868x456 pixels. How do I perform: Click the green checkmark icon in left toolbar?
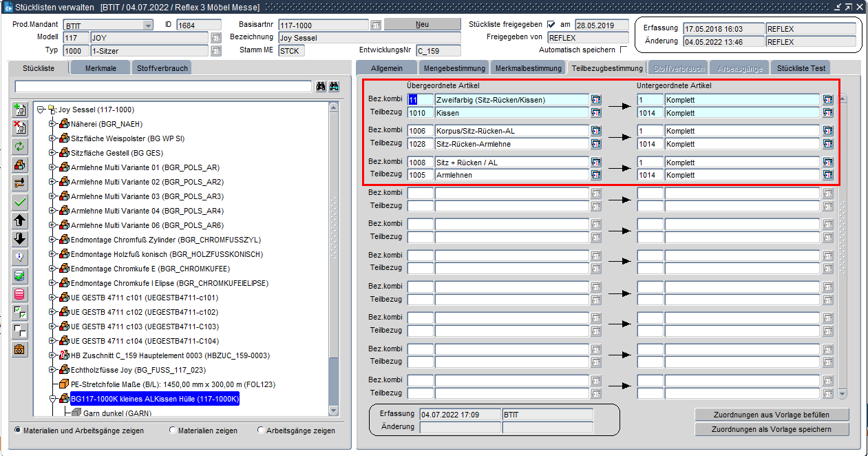21,202
